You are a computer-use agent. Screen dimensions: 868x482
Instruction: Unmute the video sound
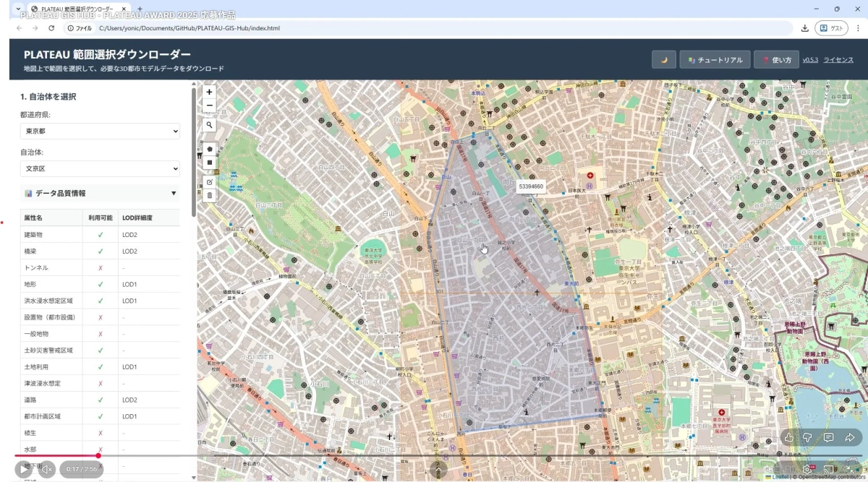pos(47,469)
